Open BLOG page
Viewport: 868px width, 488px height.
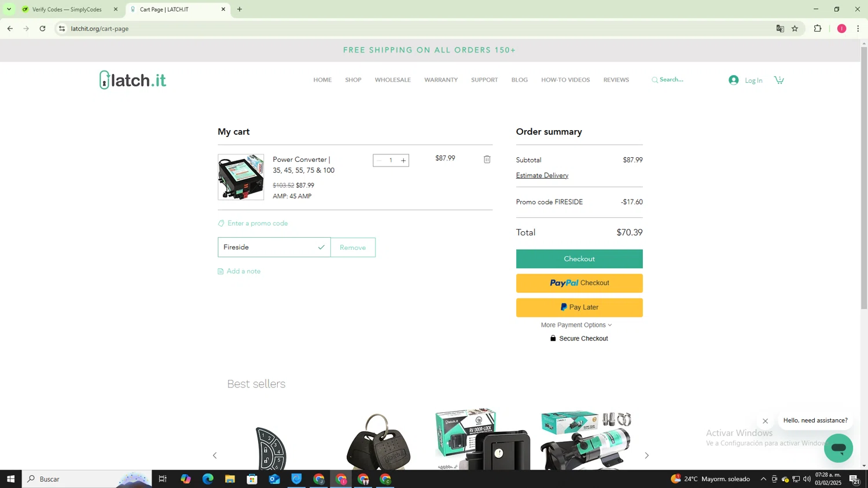click(520, 80)
